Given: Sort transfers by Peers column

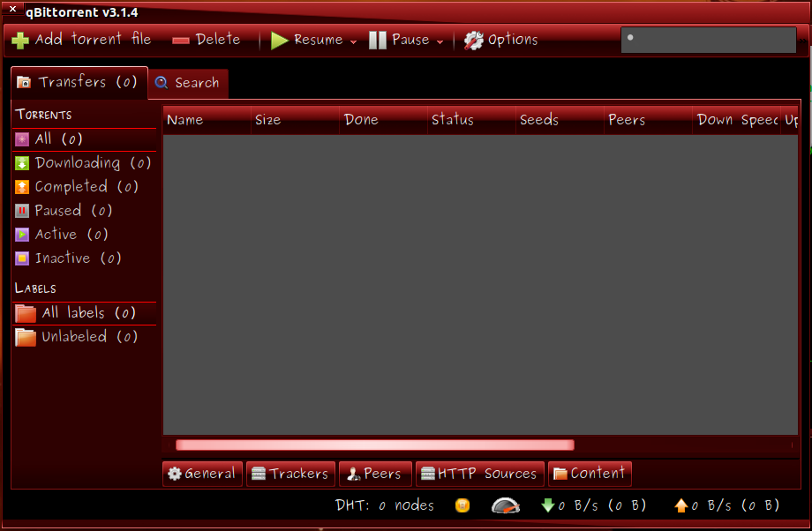Looking at the screenshot, I should [x=648, y=120].
